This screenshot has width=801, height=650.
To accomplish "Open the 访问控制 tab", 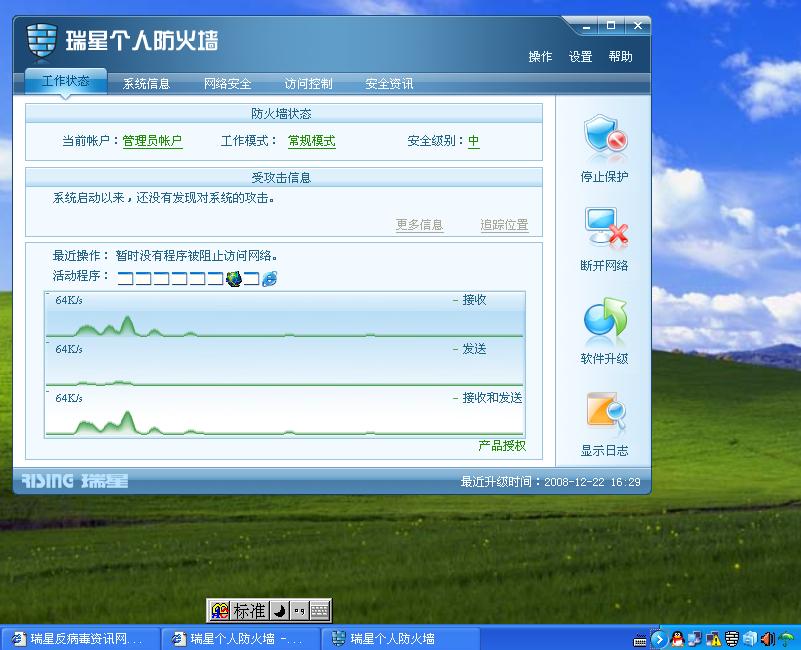I will click(308, 84).
